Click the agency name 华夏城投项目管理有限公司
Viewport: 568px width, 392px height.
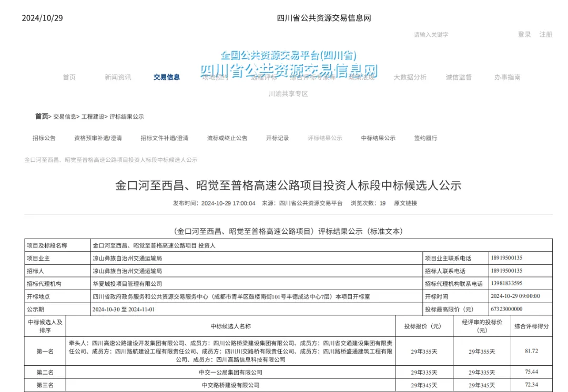(127, 284)
